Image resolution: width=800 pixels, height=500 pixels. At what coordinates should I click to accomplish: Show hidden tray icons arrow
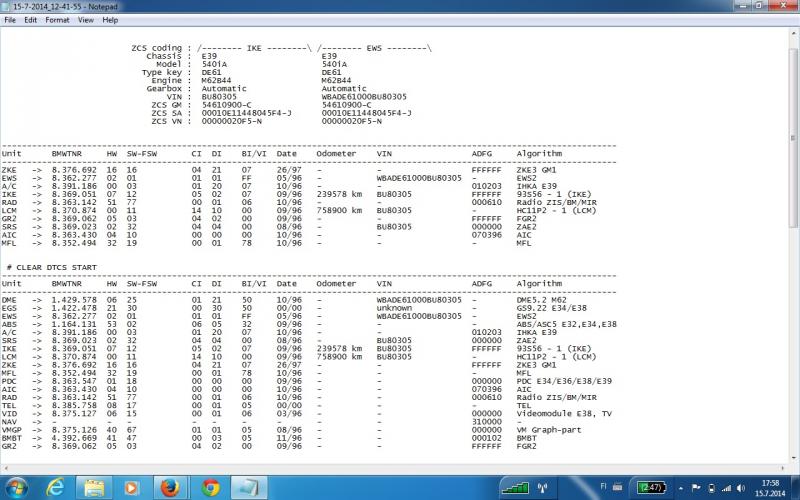pyautogui.click(x=681, y=488)
